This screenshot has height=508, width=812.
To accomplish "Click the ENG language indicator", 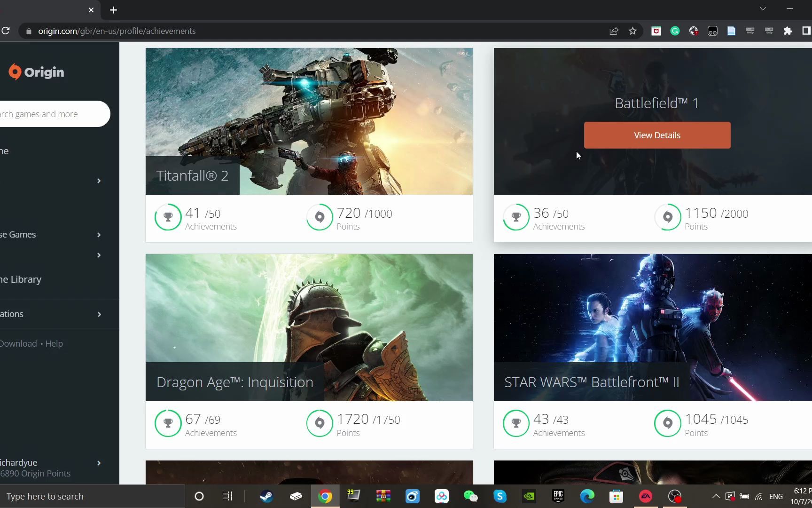I will tap(776, 496).
